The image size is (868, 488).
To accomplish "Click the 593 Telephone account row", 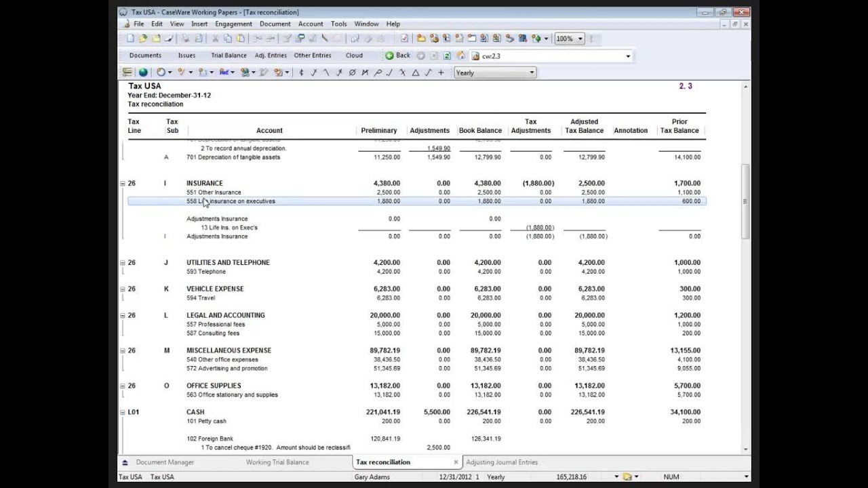I will coord(206,272).
